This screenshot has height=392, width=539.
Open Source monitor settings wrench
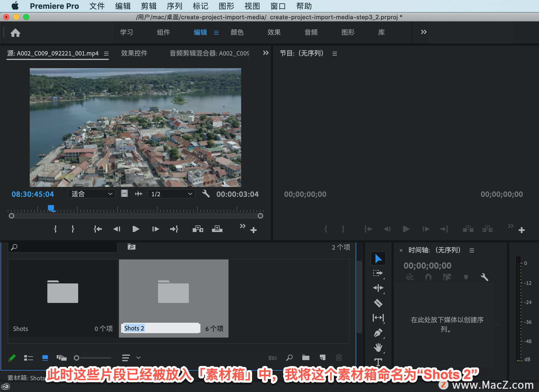(206, 194)
